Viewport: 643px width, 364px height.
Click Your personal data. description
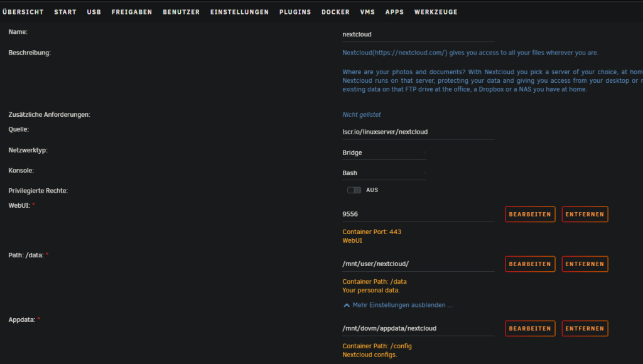point(371,290)
